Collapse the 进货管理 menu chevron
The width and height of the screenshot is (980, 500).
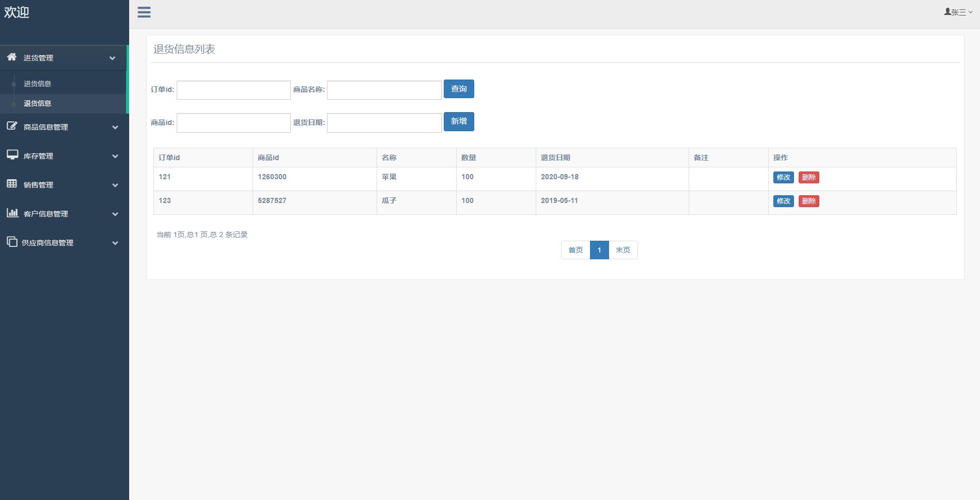pyautogui.click(x=112, y=58)
